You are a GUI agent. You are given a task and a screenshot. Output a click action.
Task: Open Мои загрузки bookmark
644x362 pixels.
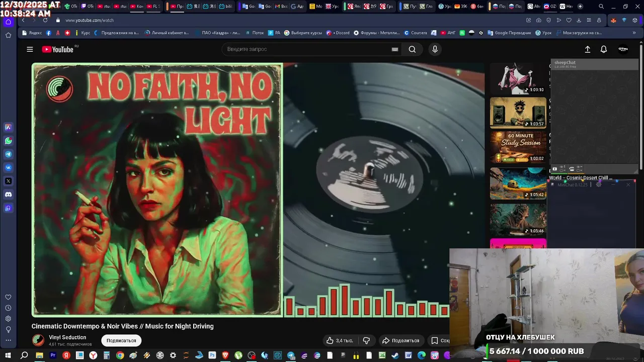pos(579,33)
